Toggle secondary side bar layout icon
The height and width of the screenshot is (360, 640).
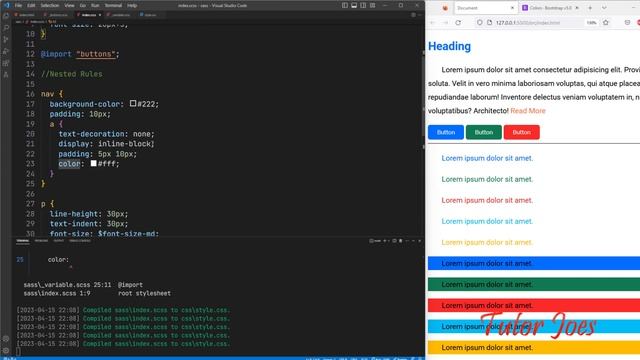click(363, 5)
